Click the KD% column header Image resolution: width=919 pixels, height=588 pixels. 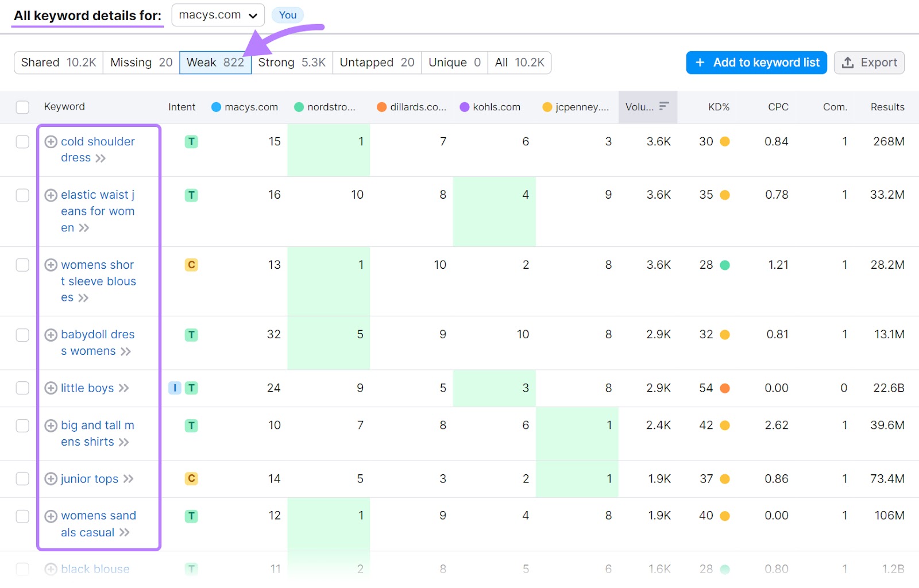[718, 107]
